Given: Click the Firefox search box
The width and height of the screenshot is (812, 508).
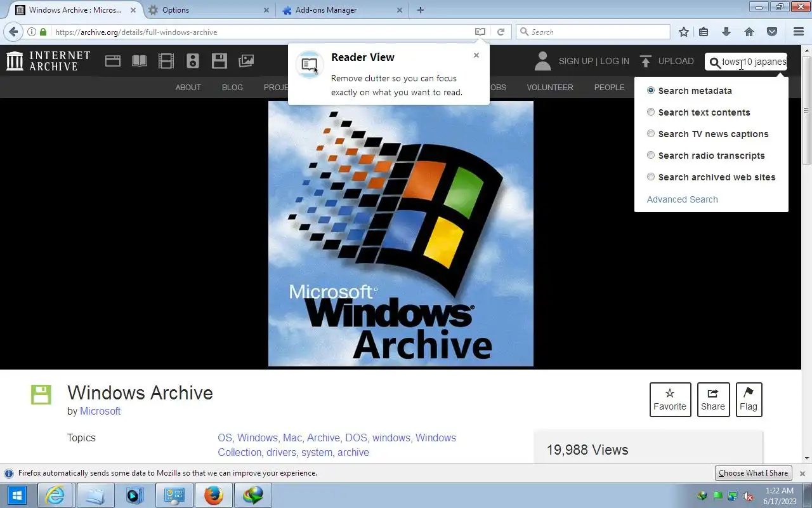Looking at the screenshot, I should (x=593, y=32).
